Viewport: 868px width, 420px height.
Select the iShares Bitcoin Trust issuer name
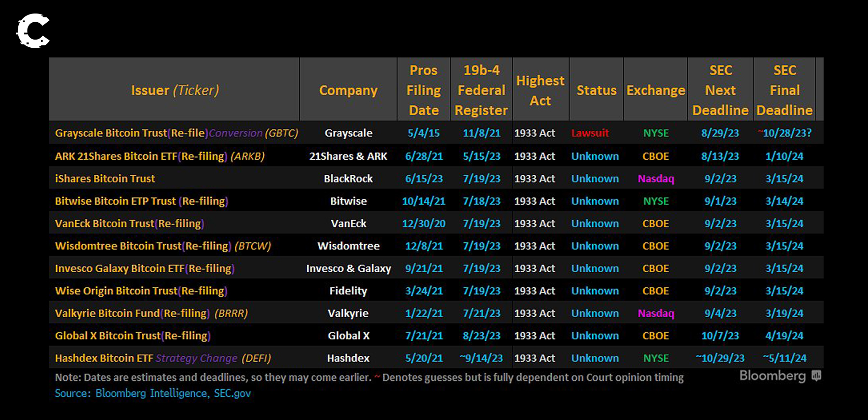tap(105, 179)
